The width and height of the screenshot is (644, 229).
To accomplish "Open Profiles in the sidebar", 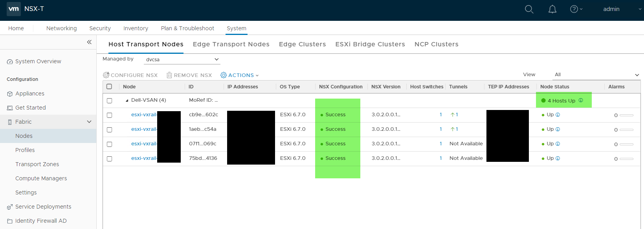I will [25, 150].
